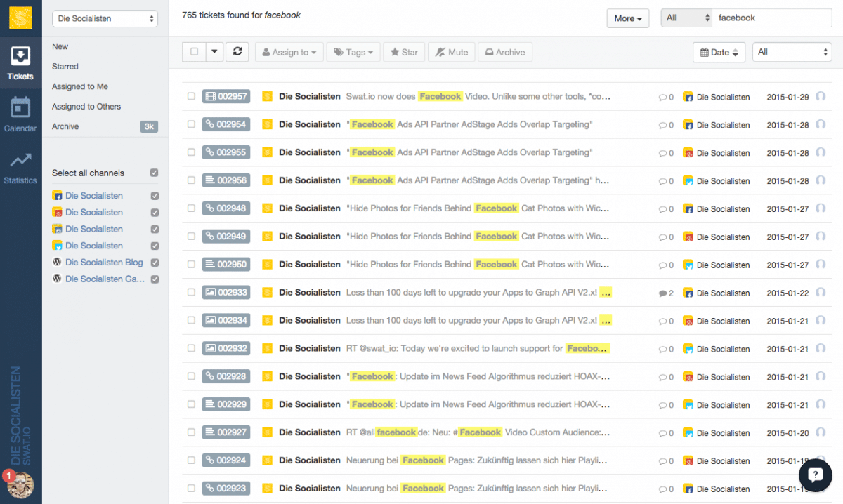Select the checkbox for ticket 002948

[x=191, y=208]
